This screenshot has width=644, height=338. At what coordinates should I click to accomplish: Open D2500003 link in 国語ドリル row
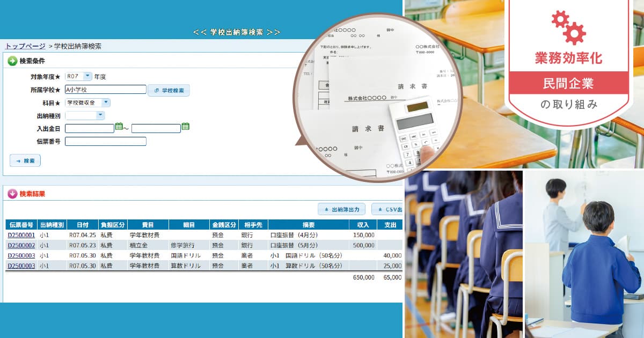[x=21, y=255]
